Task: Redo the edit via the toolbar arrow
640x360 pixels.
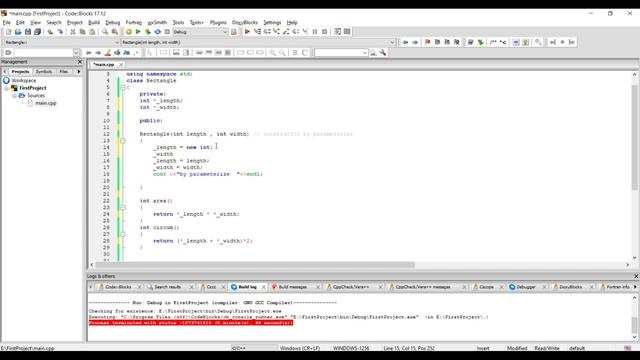Action: tap(60, 32)
